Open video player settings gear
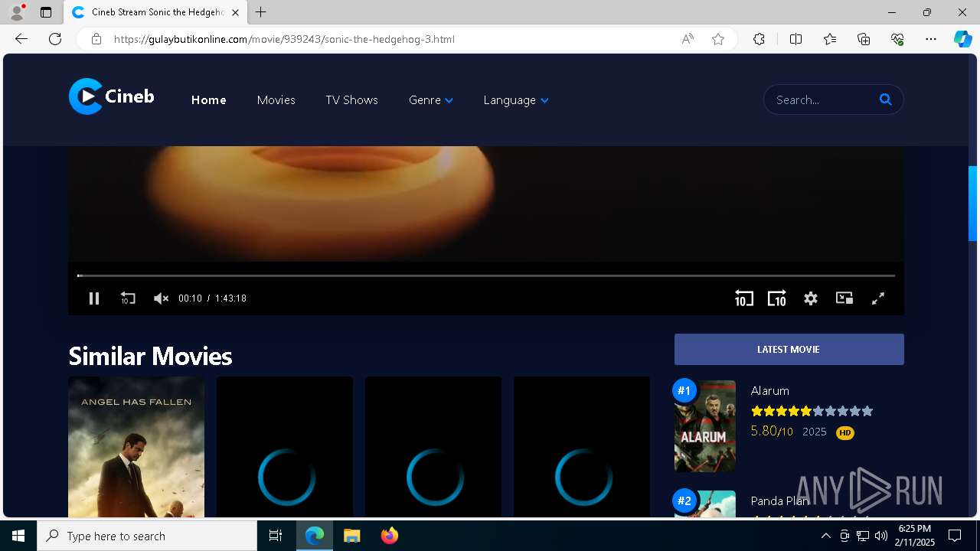Image resolution: width=980 pixels, height=551 pixels. click(x=811, y=298)
